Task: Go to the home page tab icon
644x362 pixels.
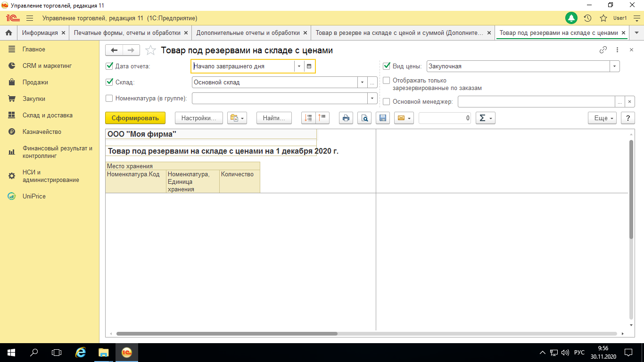Action: pyautogui.click(x=8, y=33)
